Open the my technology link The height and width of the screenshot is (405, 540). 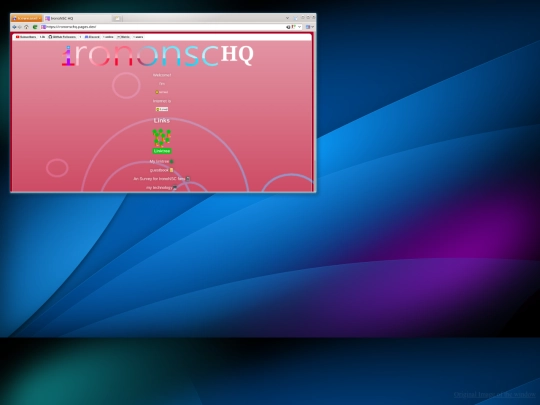[162, 188]
